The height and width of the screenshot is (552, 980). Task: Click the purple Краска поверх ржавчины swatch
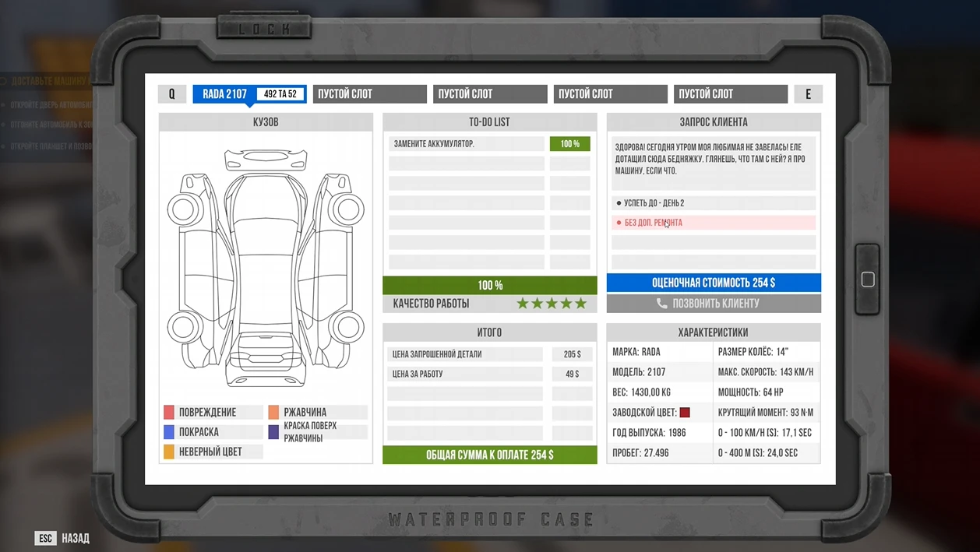tap(273, 432)
